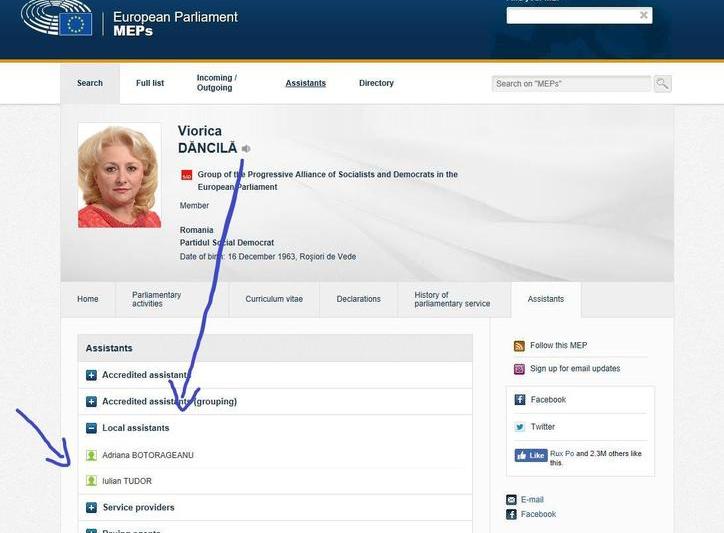Open the Assistants top menu item
The width and height of the screenshot is (724, 533).
point(305,83)
